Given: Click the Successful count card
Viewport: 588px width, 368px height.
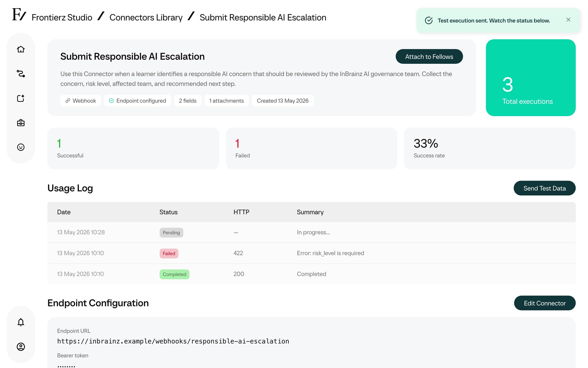Looking at the screenshot, I should (133, 148).
